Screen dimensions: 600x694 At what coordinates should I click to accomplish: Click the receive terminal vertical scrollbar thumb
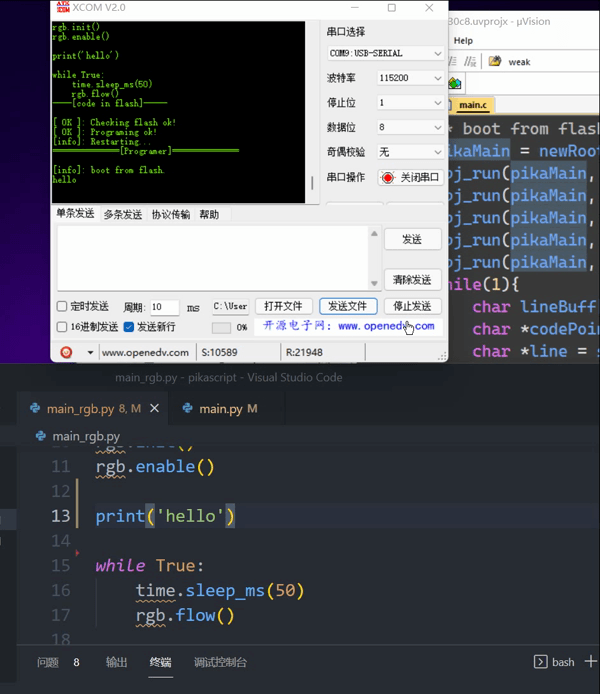coord(312,183)
